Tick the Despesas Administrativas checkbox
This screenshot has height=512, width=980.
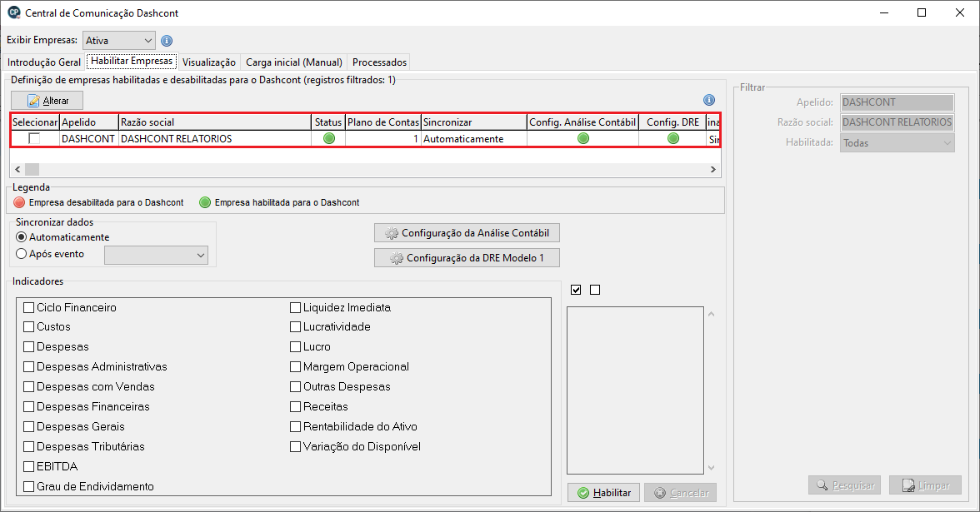(x=28, y=367)
